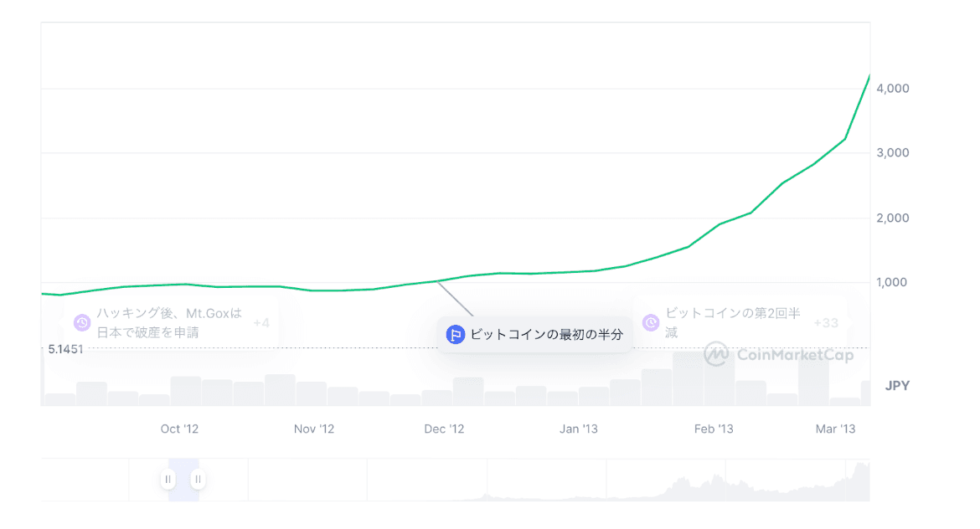Click the purple clock icon for second halving
Screen dimensions: 980x529
pyautogui.click(x=650, y=322)
